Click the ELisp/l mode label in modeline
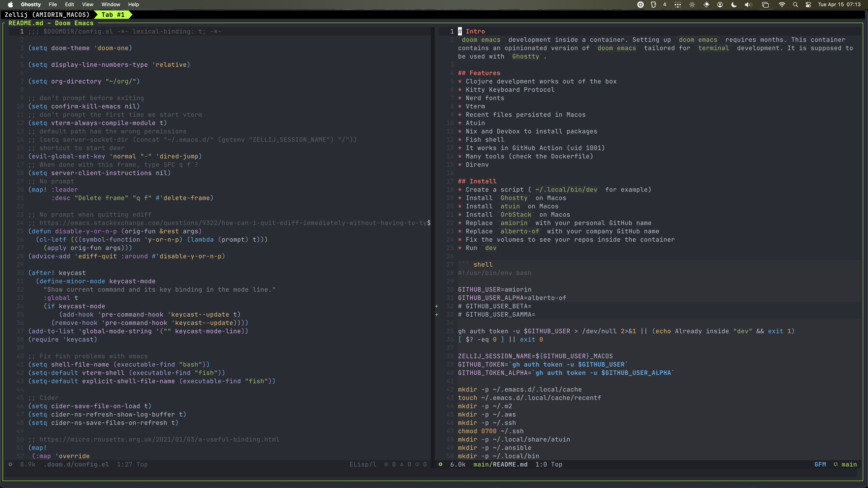 coord(363,464)
